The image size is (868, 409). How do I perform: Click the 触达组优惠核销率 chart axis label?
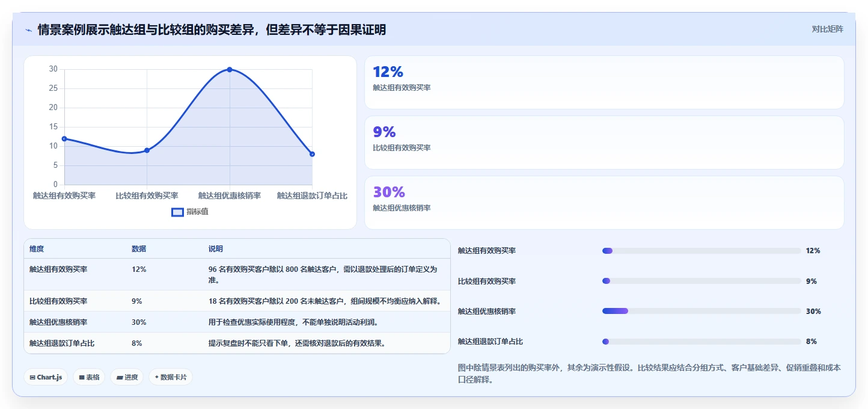pos(230,195)
